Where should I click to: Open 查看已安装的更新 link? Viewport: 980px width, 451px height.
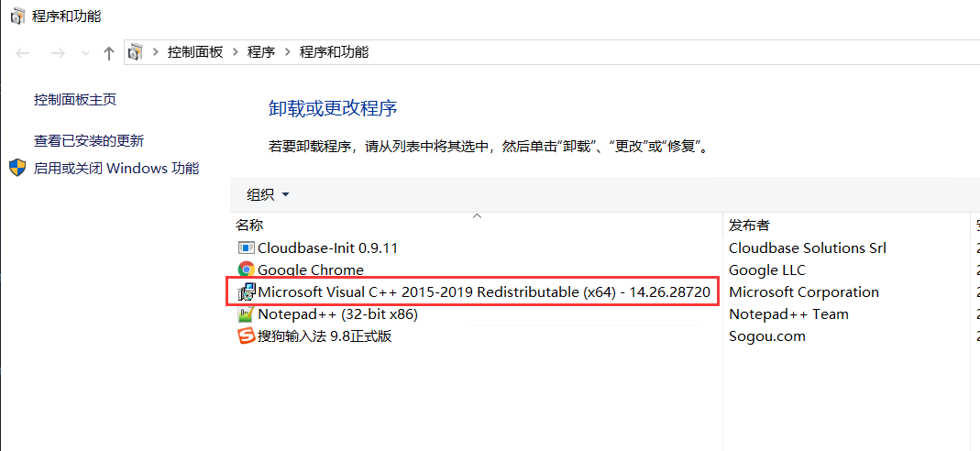(89, 141)
